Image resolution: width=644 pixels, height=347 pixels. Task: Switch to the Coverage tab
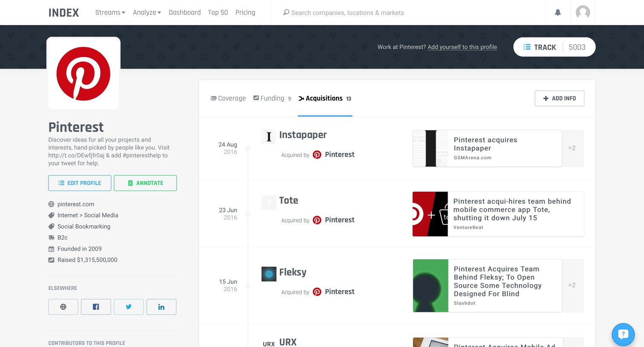click(x=228, y=98)
